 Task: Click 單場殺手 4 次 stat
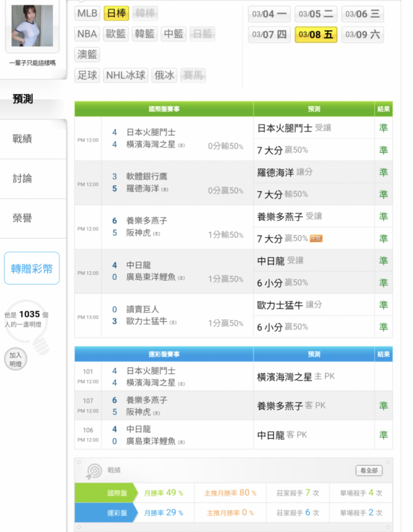(361, 493)
